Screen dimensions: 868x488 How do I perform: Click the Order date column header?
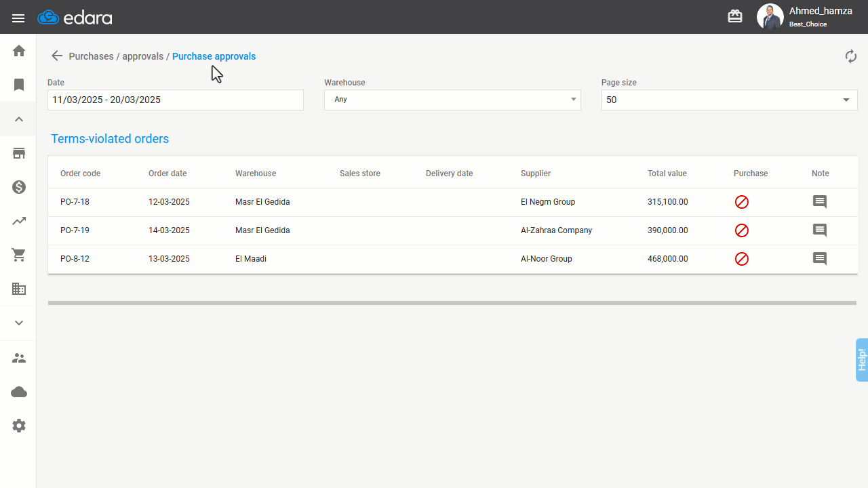coord(167,174)
